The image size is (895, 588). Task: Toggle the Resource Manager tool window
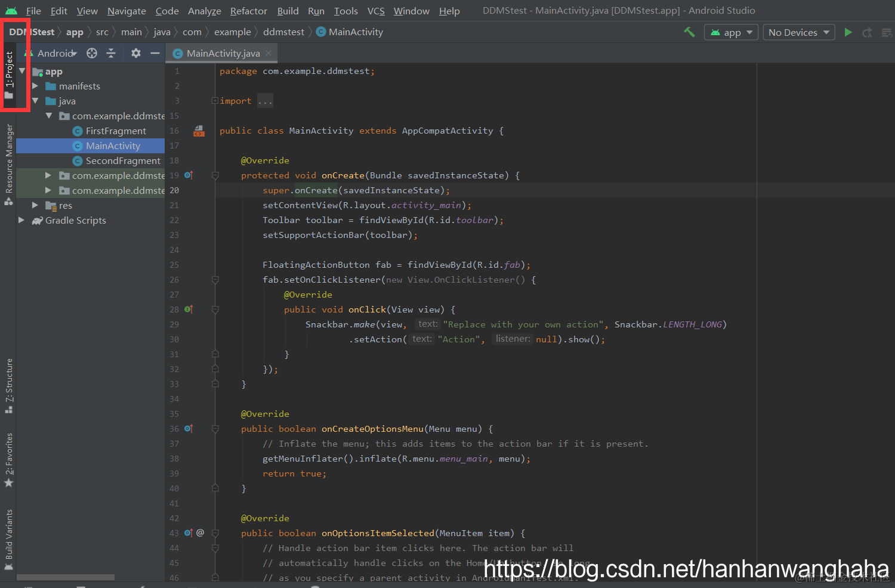9,164
